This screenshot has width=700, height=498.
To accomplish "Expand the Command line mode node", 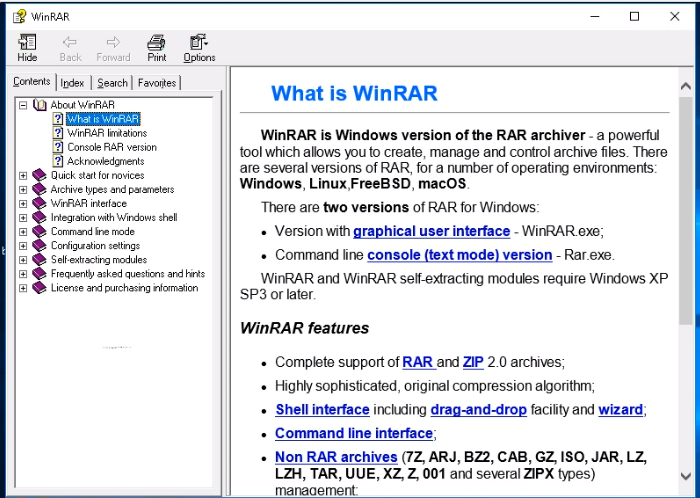I will [x=23, y=232].
